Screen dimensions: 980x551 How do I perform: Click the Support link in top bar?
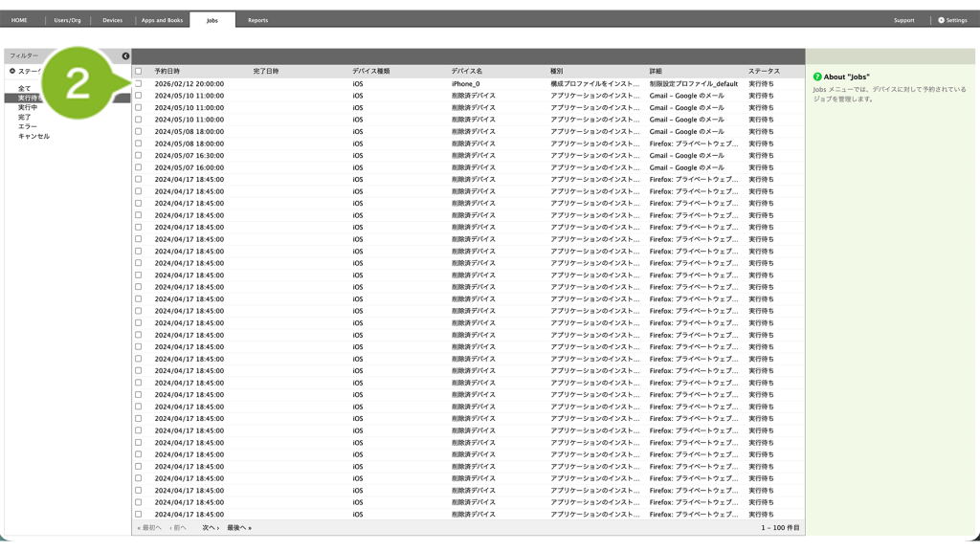[x=903, y=20]
